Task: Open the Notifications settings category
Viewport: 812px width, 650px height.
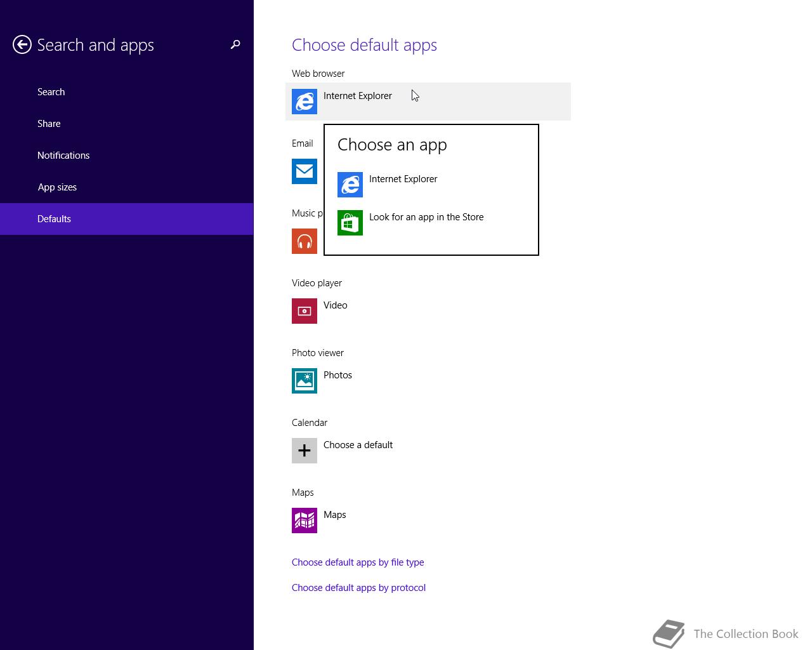Action: [127, 156]
